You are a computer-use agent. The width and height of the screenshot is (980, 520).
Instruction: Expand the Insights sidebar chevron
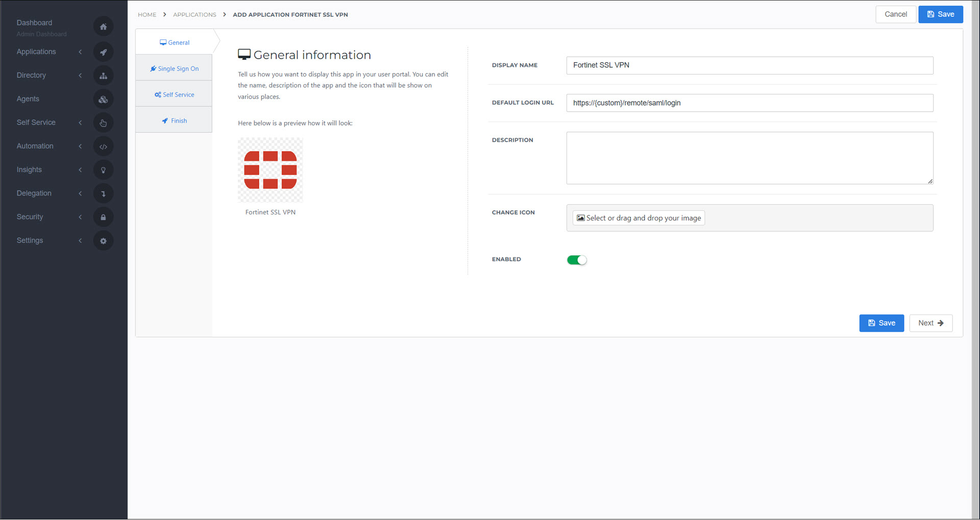pos(80,170)
